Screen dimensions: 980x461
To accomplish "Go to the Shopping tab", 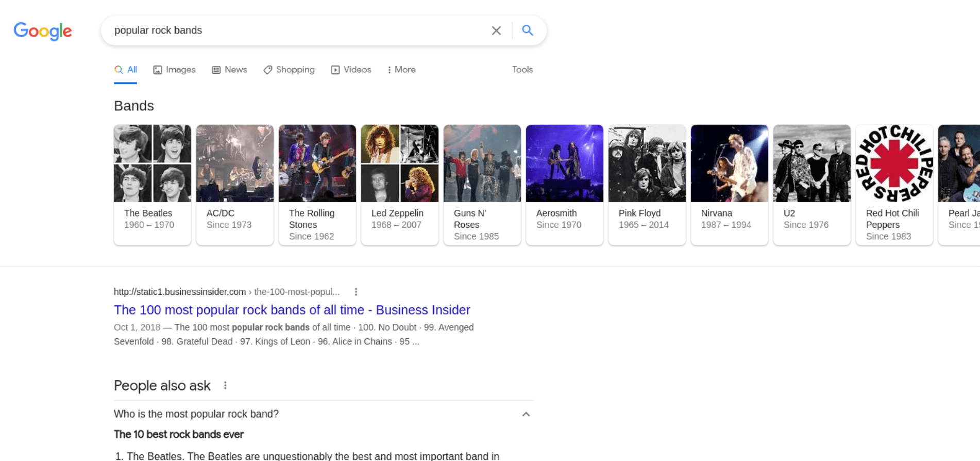I will (x=289, y=70).
